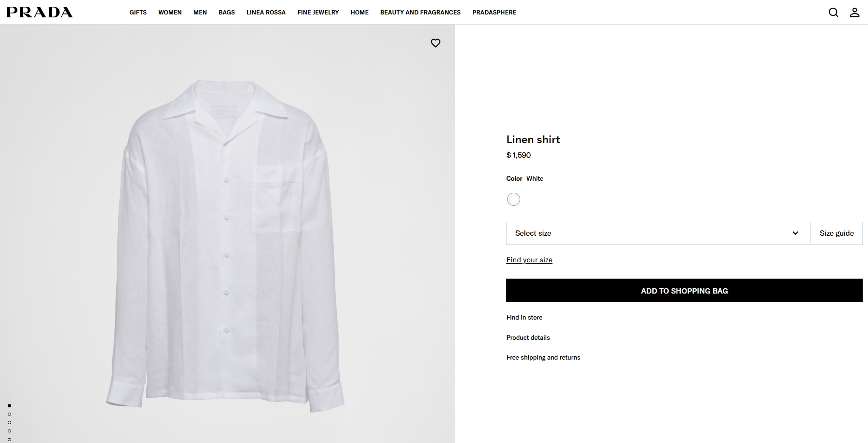Open the Select size dropdown

point(658,233)
